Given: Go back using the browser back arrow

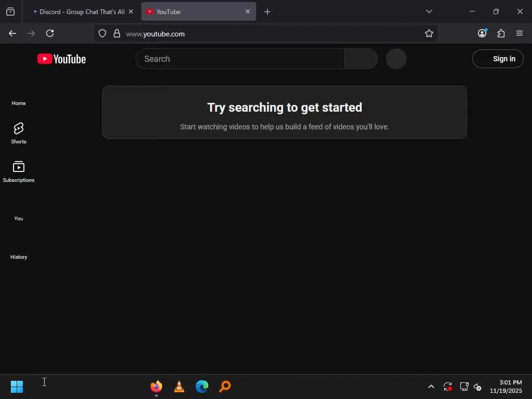Looking at the screenshot, I should pyautogui.click(x=12, y=33).
